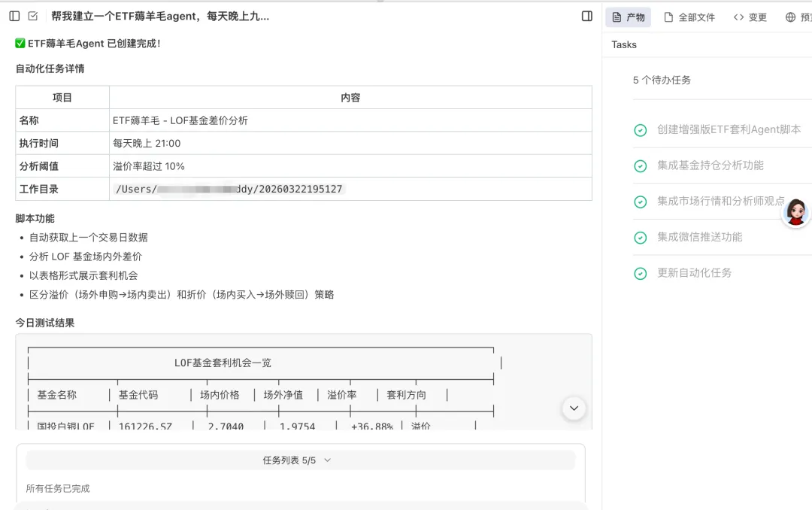Click the working directory path /Users/
The image size is (812, 510).
(229, 190)
